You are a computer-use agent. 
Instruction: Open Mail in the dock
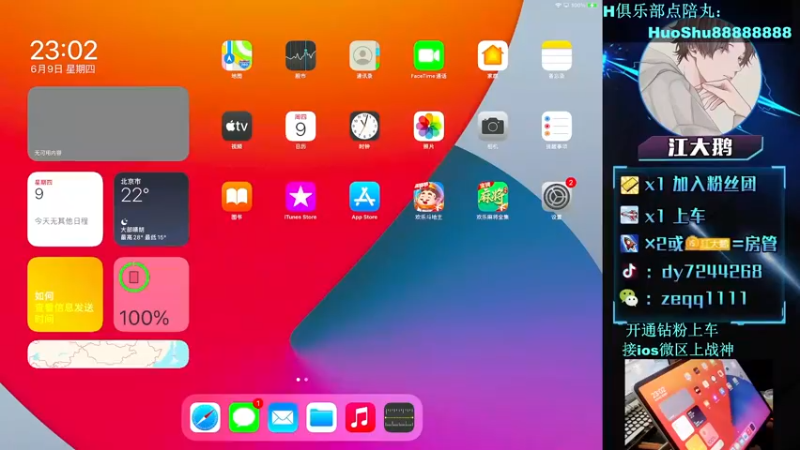[x=283, y=417]
